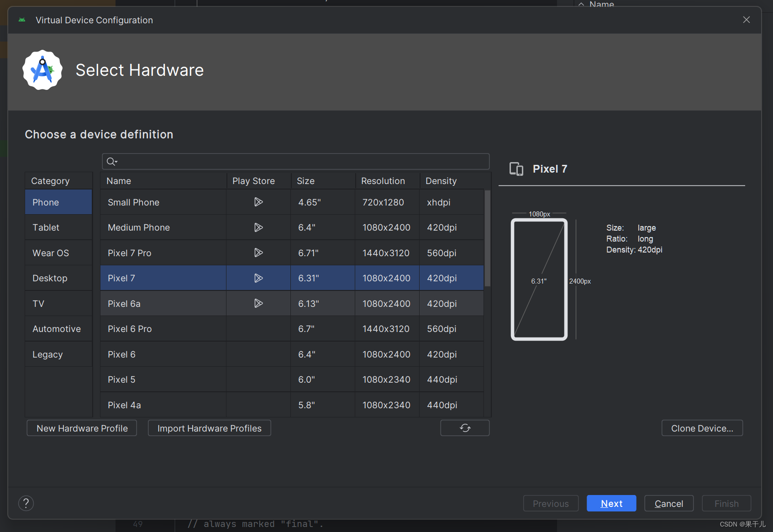Click the xhdpi density cell
Screen dimensions: 773x532
(x=452, y=202)
